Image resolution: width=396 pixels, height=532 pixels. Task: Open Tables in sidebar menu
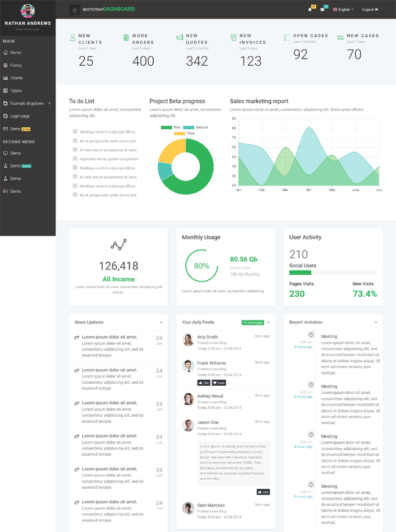coord(16,91)
